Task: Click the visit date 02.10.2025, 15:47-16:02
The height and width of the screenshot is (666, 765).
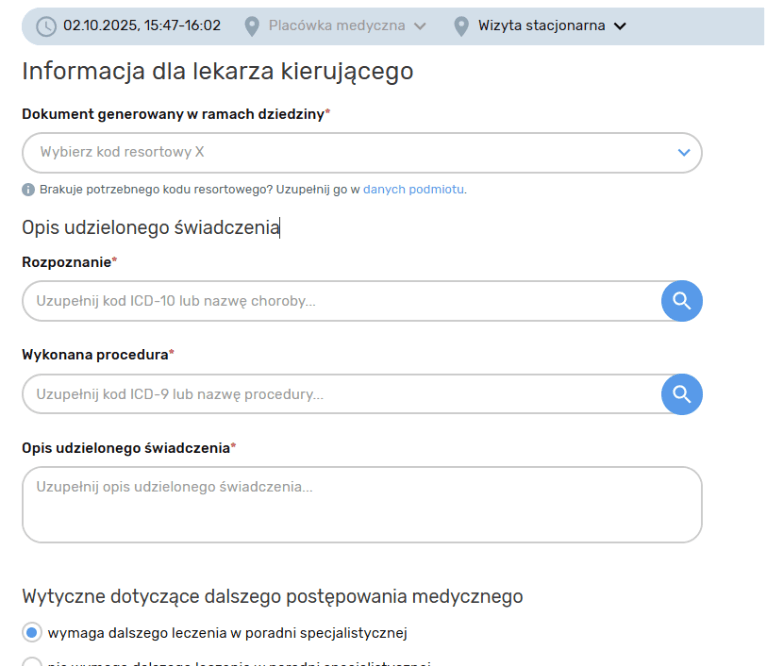Action: pos(142,26)
